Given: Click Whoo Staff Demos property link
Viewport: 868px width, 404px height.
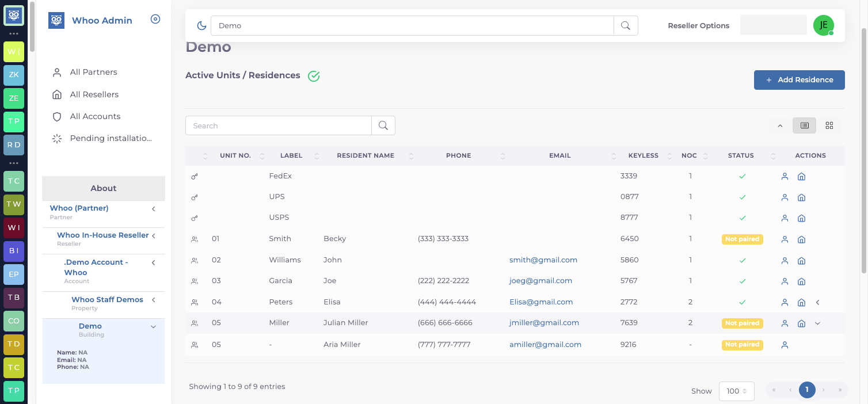Looking at the screenshot, I should 107,300.
